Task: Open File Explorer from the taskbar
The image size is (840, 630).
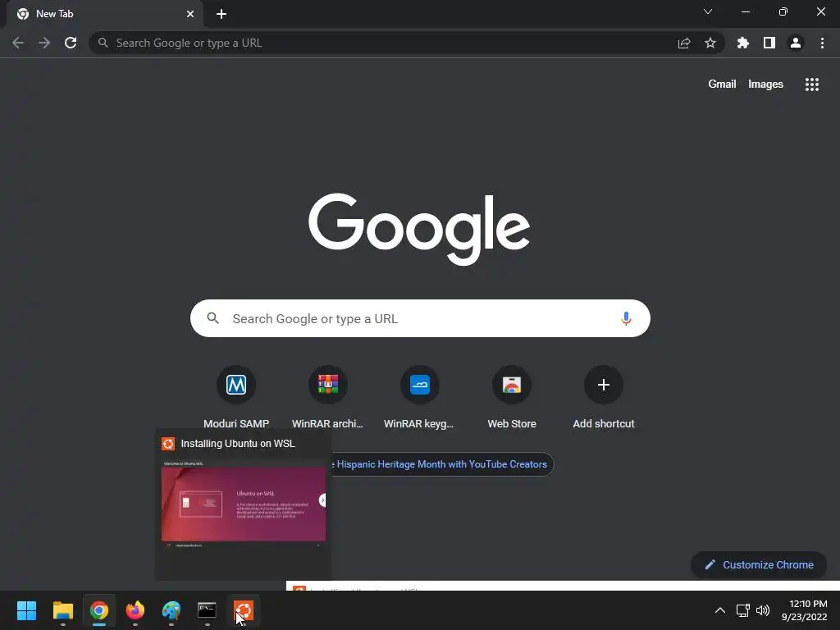Action: click(x=62, y=610)
